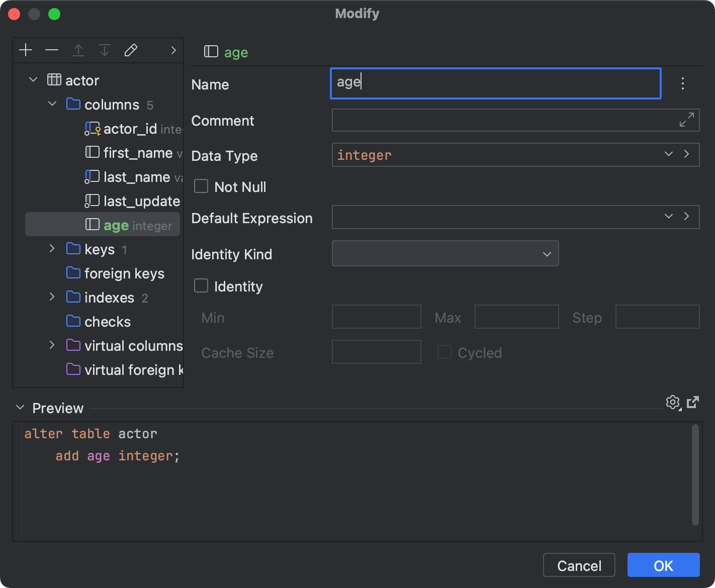Viewport: 715px width, 588px height.
Task: Enable the Not Null checkbox
Action: pyautogui.click(x=201, y=186)
